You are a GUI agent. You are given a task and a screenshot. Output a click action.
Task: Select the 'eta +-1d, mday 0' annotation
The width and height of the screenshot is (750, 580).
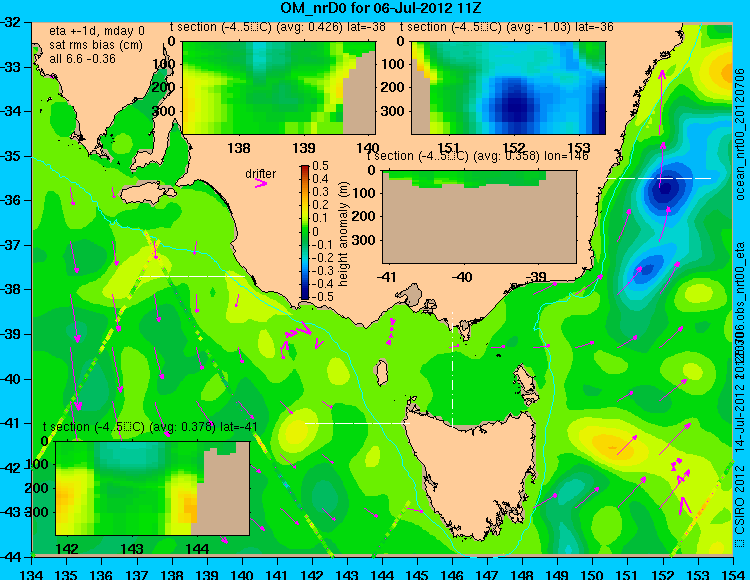(97, 31)
